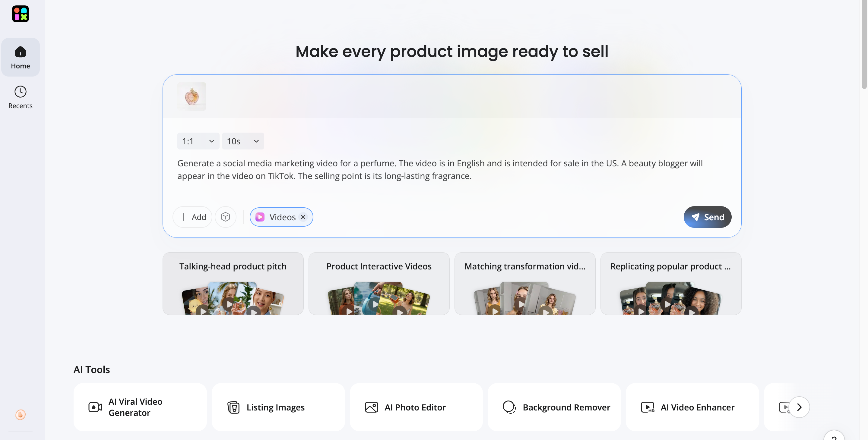
Task: Click into the prompt text field
Action: [x=451, y=170]
